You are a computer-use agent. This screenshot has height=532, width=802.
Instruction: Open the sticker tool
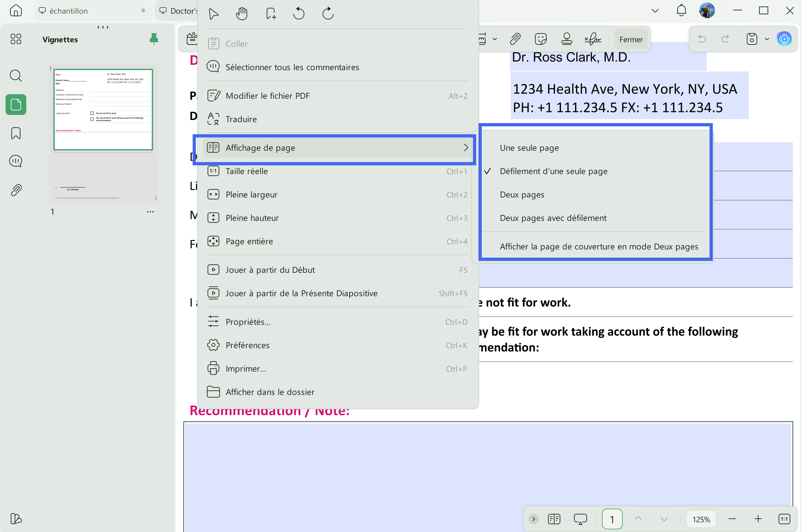point(541,39)
